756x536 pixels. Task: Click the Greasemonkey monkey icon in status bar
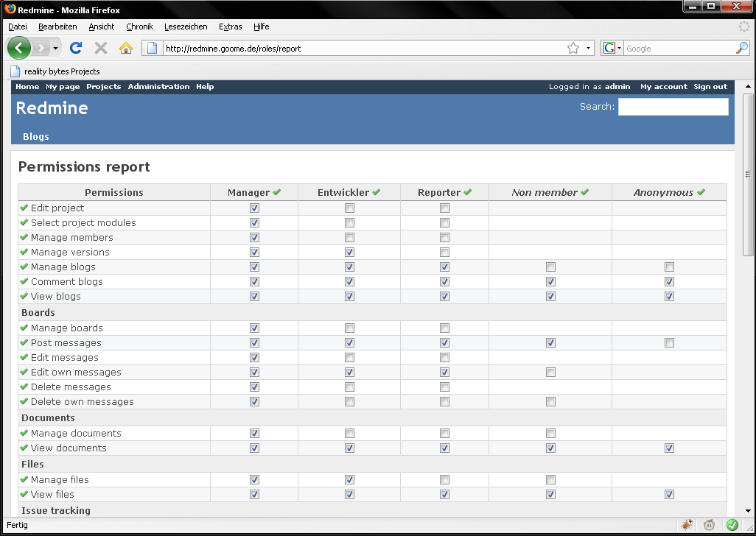pyautogui.click(x=709, y=525)
